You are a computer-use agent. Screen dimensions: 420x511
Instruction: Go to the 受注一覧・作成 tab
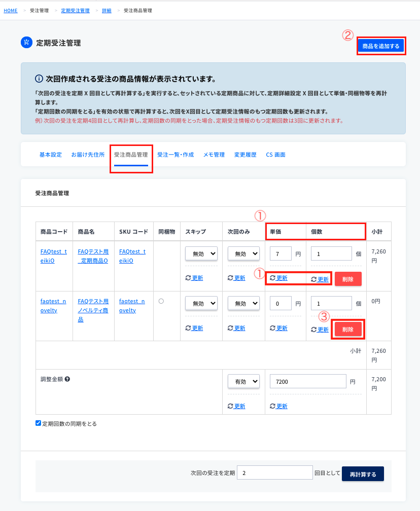click(176, 155)
